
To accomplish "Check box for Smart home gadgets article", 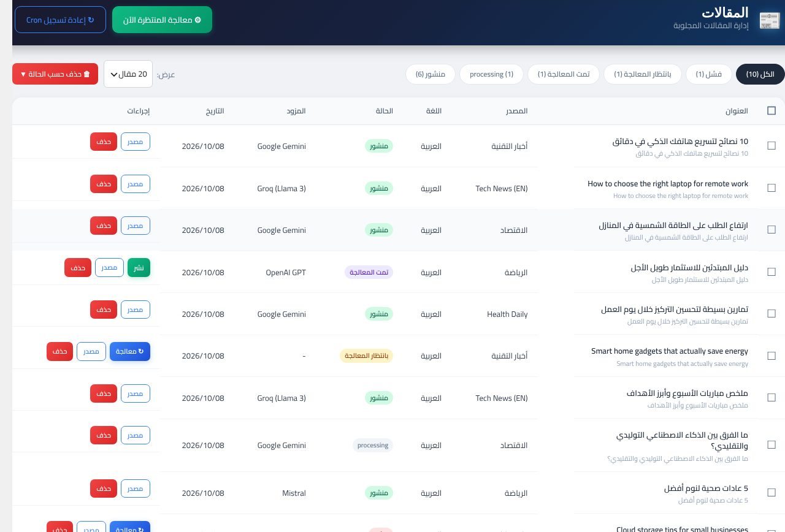I will pos(772,356).
